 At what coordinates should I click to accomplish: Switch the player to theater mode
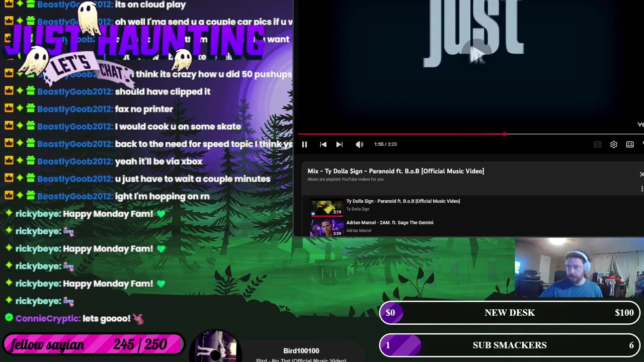point(630,144)
